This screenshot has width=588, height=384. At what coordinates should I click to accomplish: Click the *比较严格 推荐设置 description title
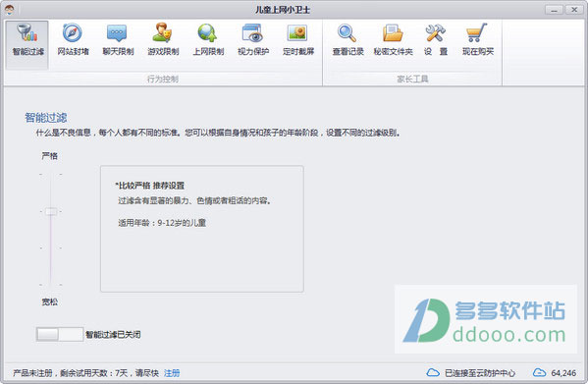(x=149, y=186)
